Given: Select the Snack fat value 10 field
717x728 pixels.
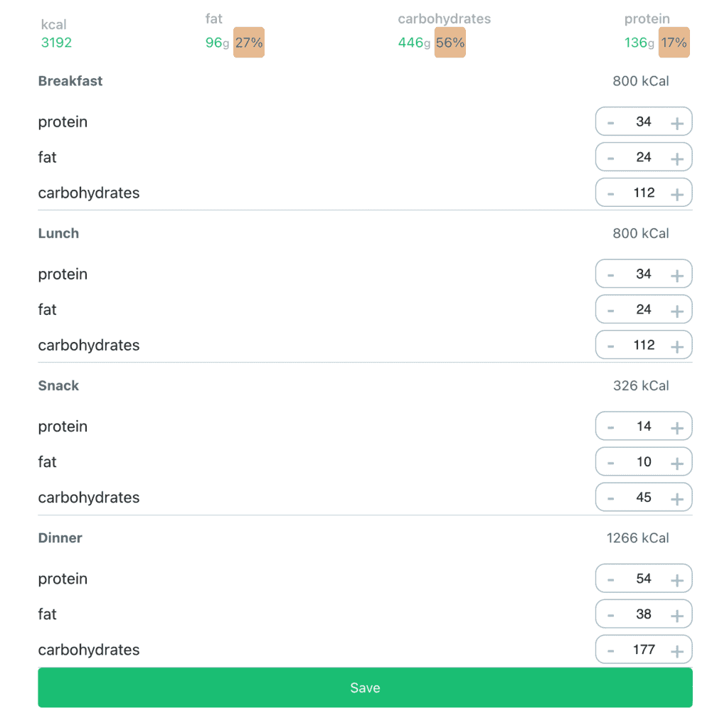Looking at the screenshot, I should click(x=644, y=462).
